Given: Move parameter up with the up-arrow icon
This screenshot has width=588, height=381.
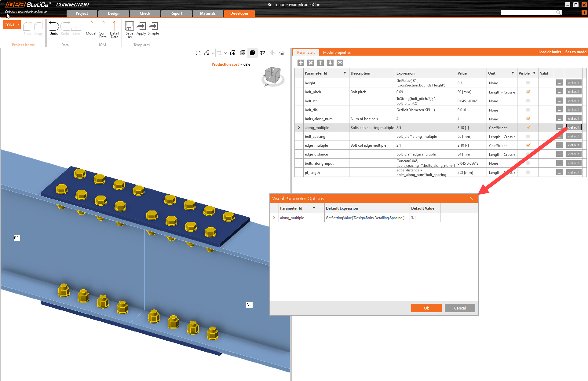Looking at the screenshot, I should click(320, 62).
